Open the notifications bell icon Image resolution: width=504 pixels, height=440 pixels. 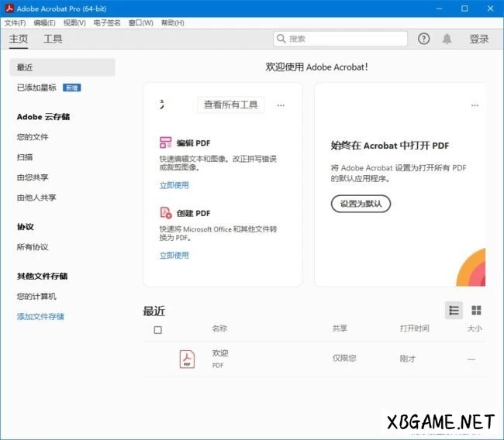click(x=447, y=39)
